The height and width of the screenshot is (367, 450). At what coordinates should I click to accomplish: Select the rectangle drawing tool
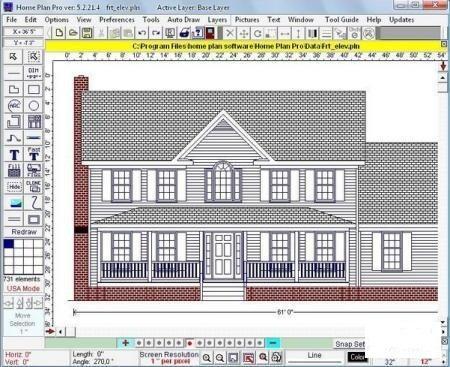tap(34, 89)
